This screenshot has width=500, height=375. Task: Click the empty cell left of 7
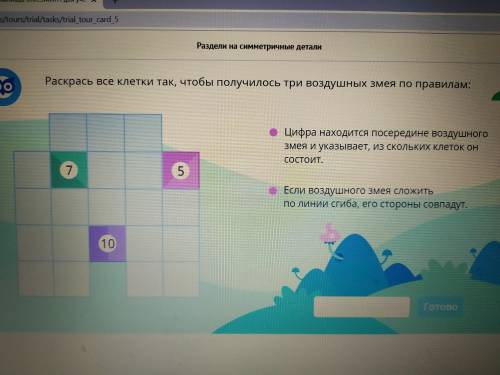32,170
